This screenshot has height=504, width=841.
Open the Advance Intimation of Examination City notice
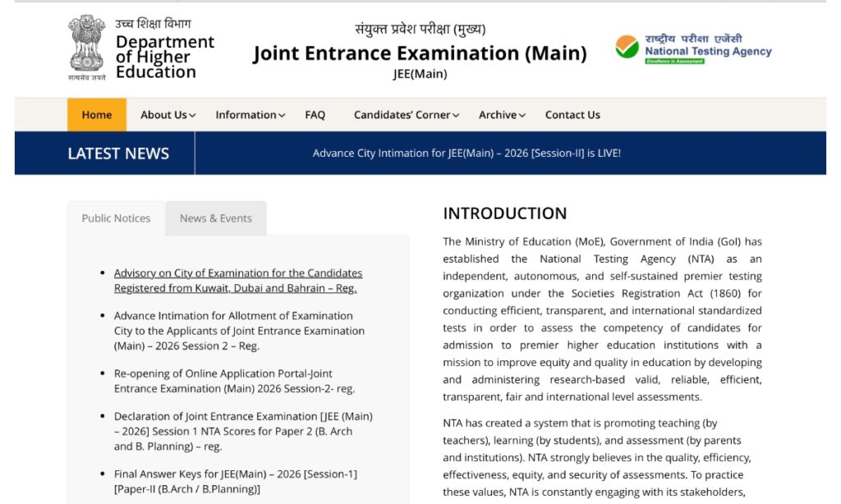[x=238, y=330]
